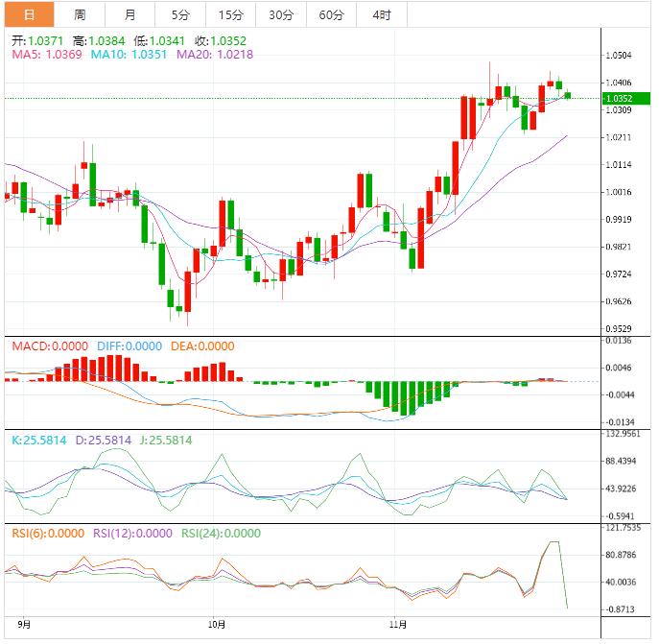Switch to the 4时 interval tab

tap(381, 14)
